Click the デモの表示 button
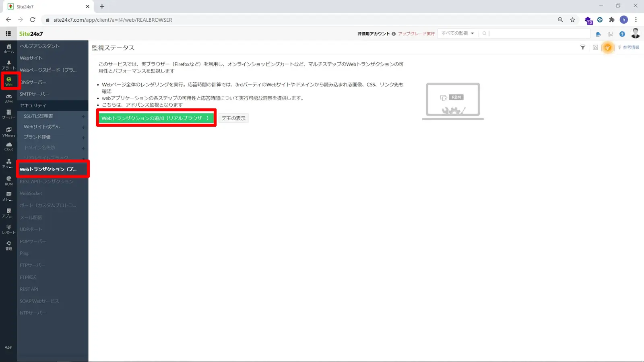This screenshot has height=362, width=644. [x=233, y=118]
